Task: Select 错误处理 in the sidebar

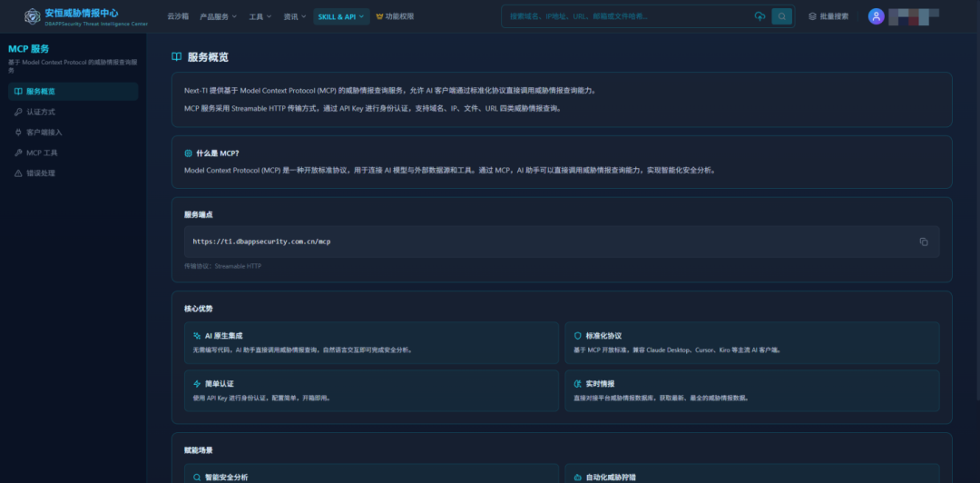Action: pyautogui.click(x=73, y=173)
